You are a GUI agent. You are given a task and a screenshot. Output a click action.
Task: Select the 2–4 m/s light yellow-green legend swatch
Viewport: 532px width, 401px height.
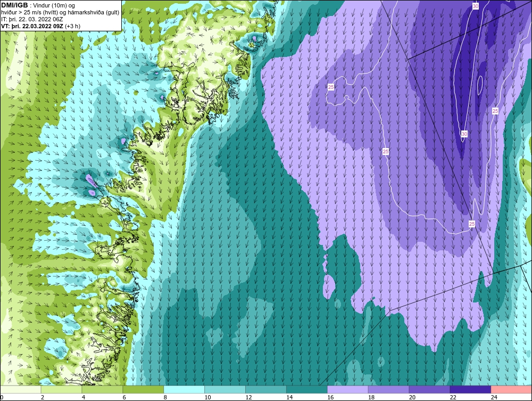(x=61, y=389)
